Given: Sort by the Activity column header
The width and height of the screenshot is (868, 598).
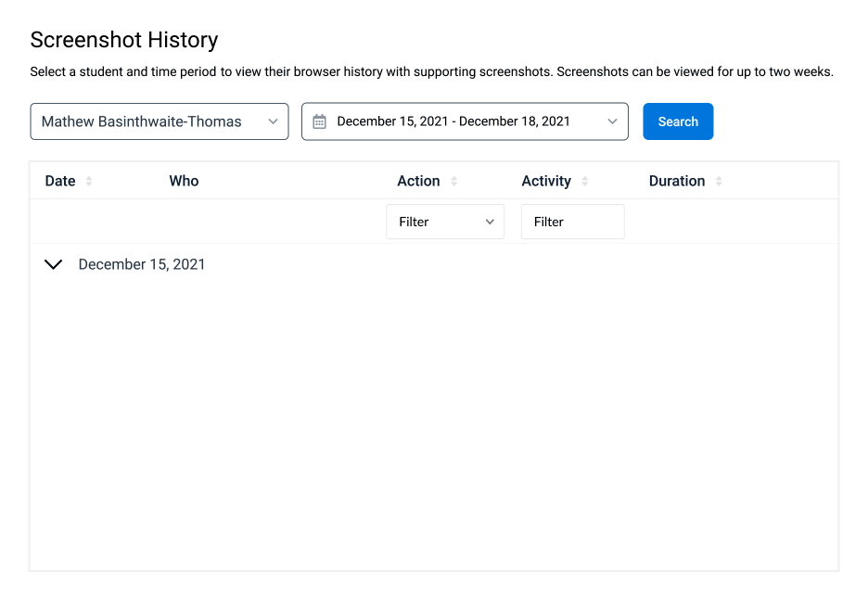Looking at the screenshot, I should pos(546,181).
